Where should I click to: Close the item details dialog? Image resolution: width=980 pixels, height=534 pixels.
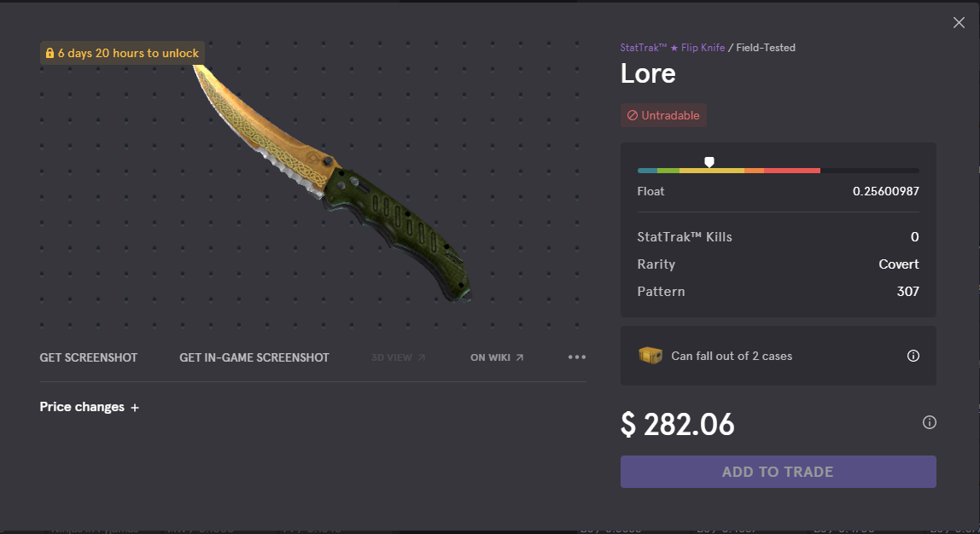[x=959, y=22]
